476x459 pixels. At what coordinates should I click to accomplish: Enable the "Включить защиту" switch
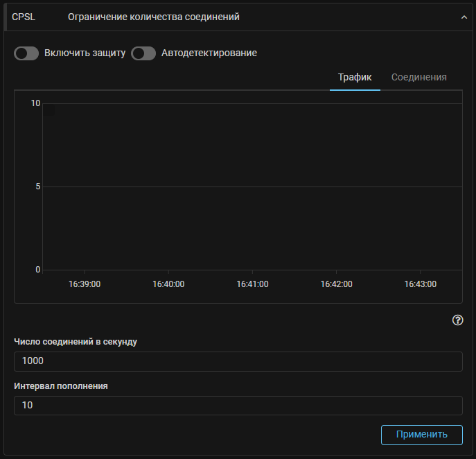pyautogui.click(x=26, y=53)
